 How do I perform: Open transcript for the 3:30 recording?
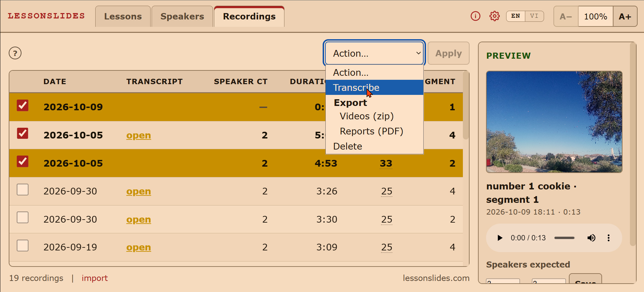(139, 219)
